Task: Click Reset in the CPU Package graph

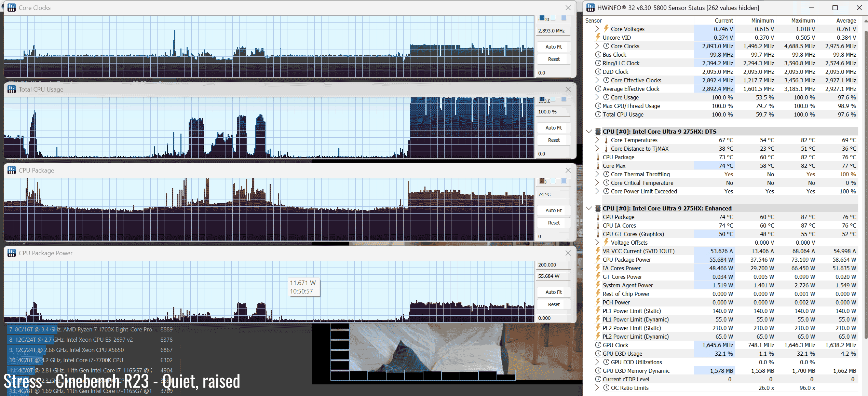Action: (x=553, y=223)
